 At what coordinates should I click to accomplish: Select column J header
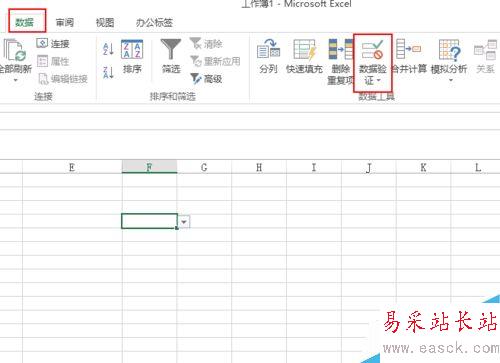click(369, 167)
